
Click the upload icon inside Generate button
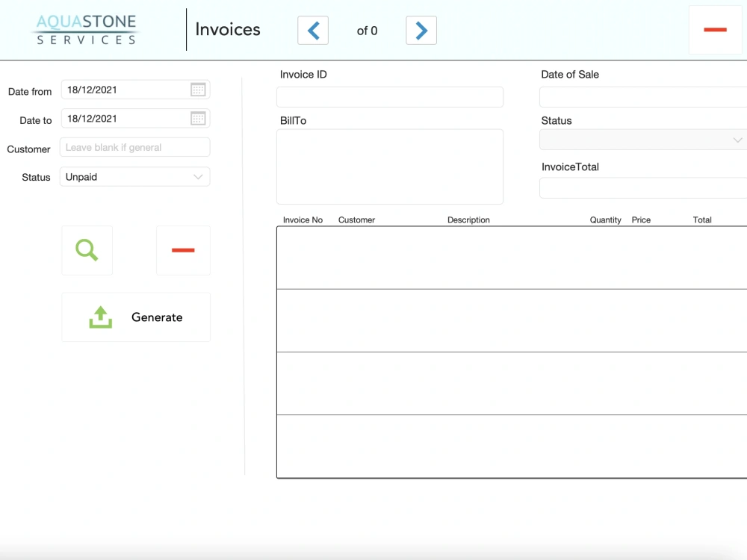[101, 317]
